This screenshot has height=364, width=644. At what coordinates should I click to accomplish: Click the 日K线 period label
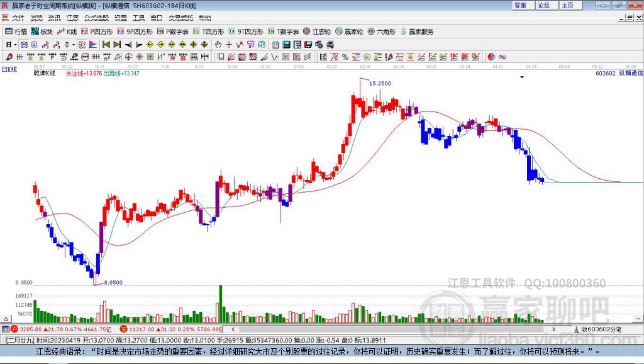click(x=9, y=69)
